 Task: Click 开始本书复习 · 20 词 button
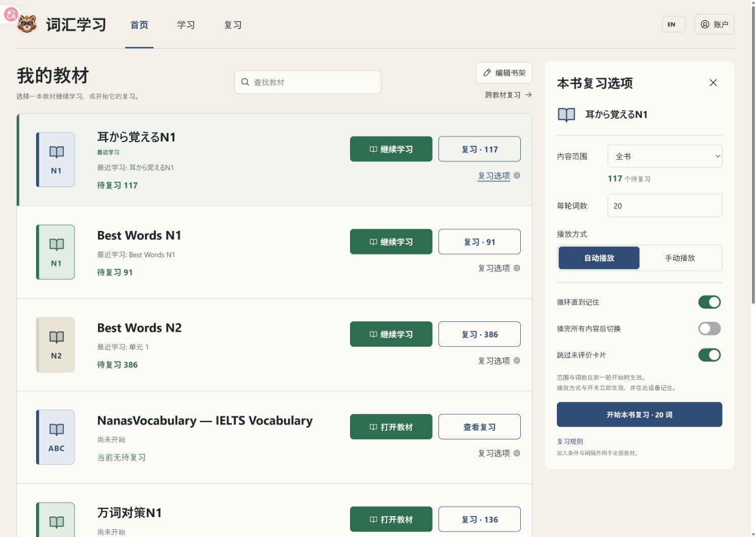tap(639, 414)
